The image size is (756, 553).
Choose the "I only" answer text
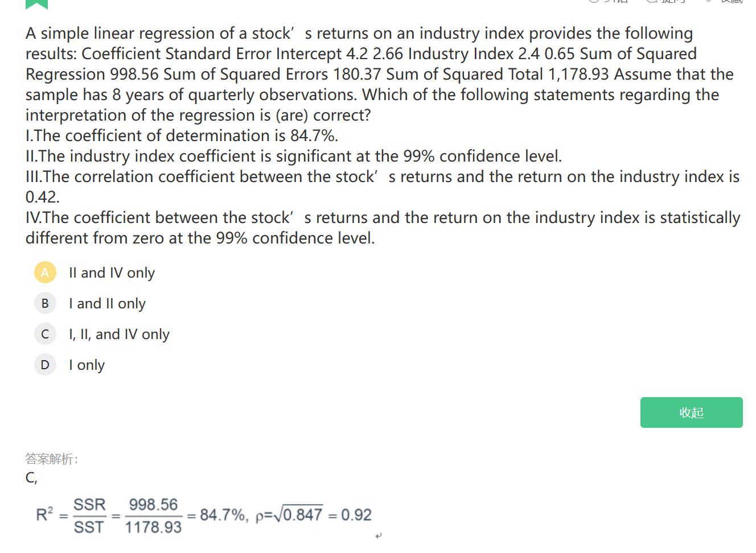pos(87,365)
